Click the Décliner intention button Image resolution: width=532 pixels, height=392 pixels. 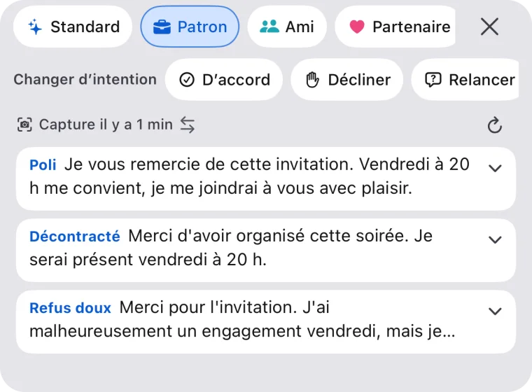click(x=347, y=80)
